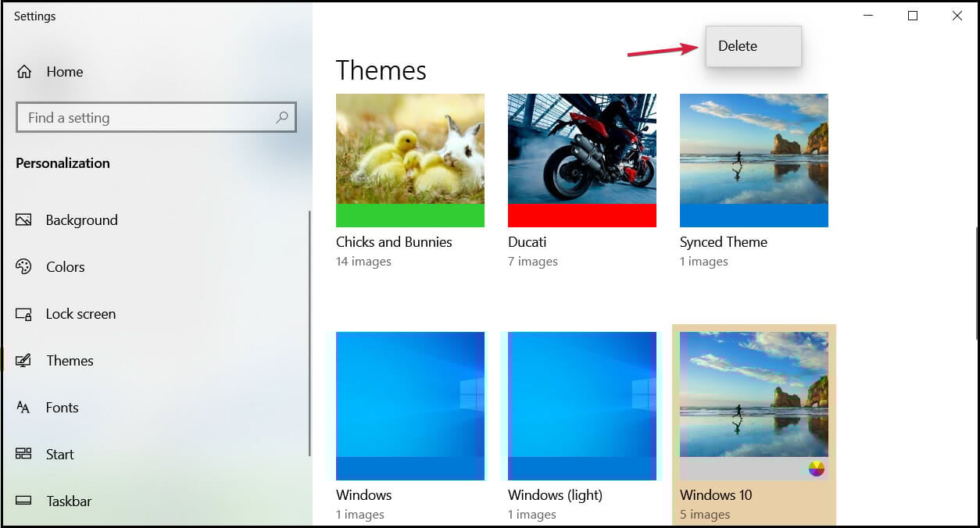Open the Colors settings page
This screenshot has height=528, width=980.
[65, 267]
